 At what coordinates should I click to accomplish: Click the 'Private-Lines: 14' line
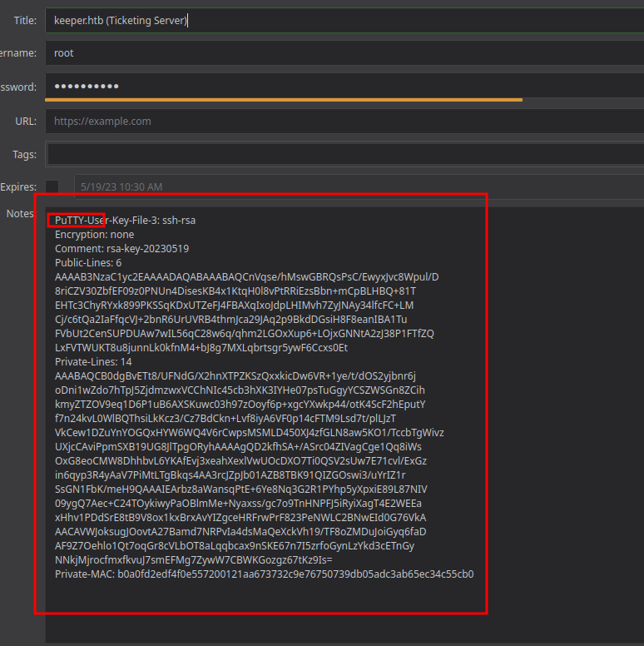click(x=93, y=362)
